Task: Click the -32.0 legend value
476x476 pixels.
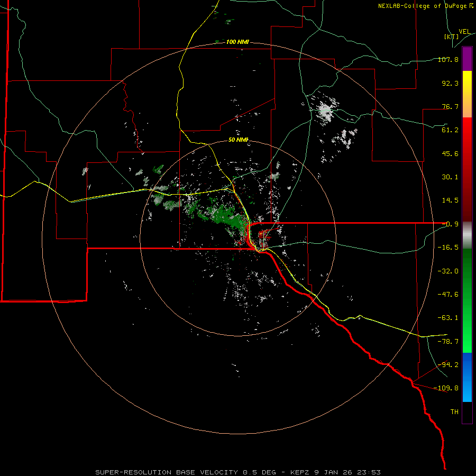Action: [x=448, y=271]
